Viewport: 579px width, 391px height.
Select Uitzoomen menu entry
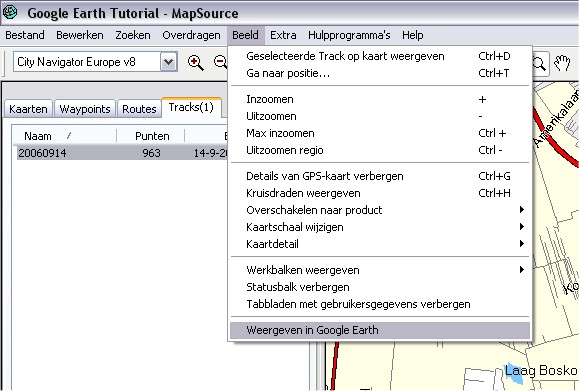[380, 116]
